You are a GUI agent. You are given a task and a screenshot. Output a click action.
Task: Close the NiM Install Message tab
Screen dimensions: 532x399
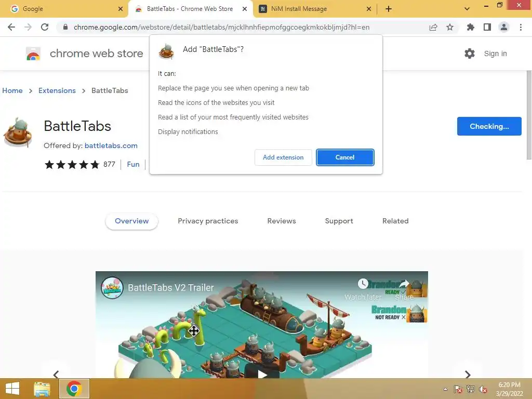pyautogui.click(x=369, y=9)
